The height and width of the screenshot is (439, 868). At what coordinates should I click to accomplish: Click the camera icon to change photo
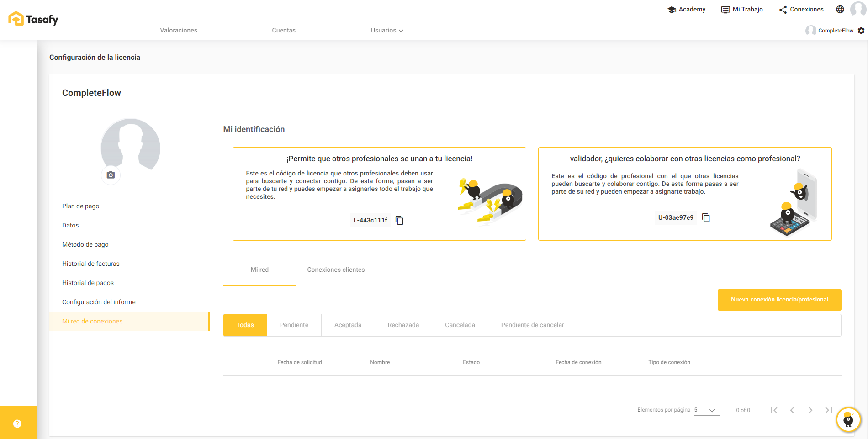111,175
